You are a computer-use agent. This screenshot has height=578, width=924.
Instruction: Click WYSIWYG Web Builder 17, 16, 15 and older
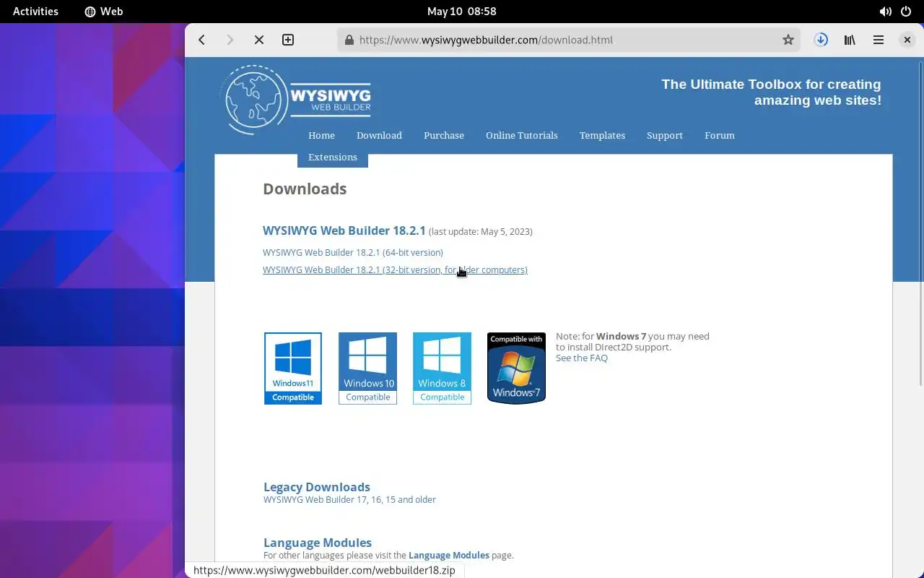pos(349,499)
